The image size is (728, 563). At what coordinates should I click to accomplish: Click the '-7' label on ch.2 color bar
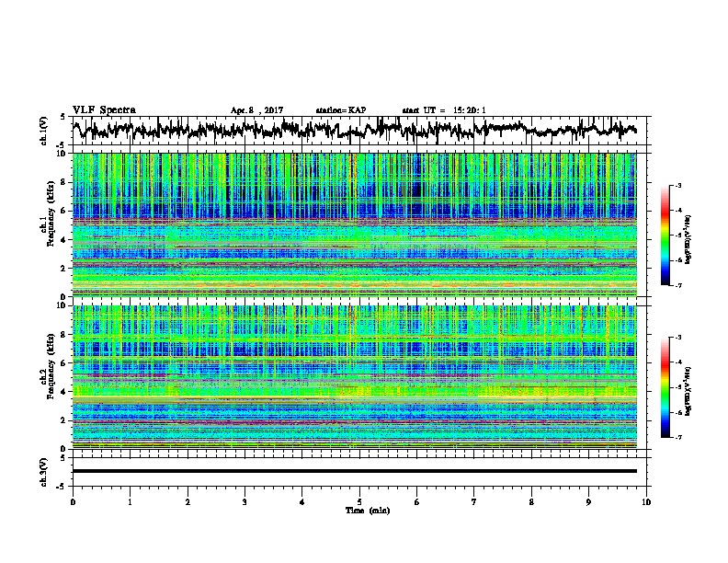(x=677, y=438)
